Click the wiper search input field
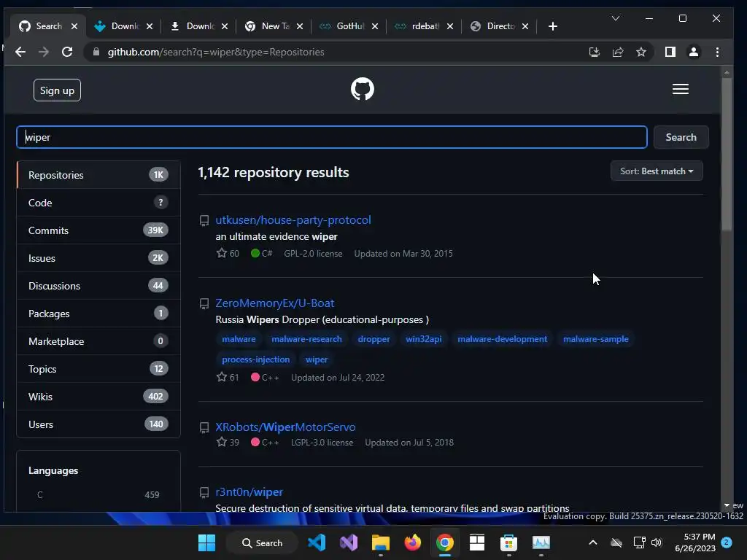The width and height of the screenshot is (747, 560). (332, 137)
